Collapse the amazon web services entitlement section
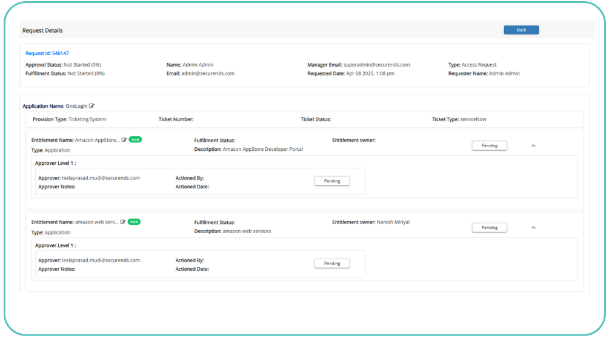This screenshot has height=364, width=606. tap(533, 228)
